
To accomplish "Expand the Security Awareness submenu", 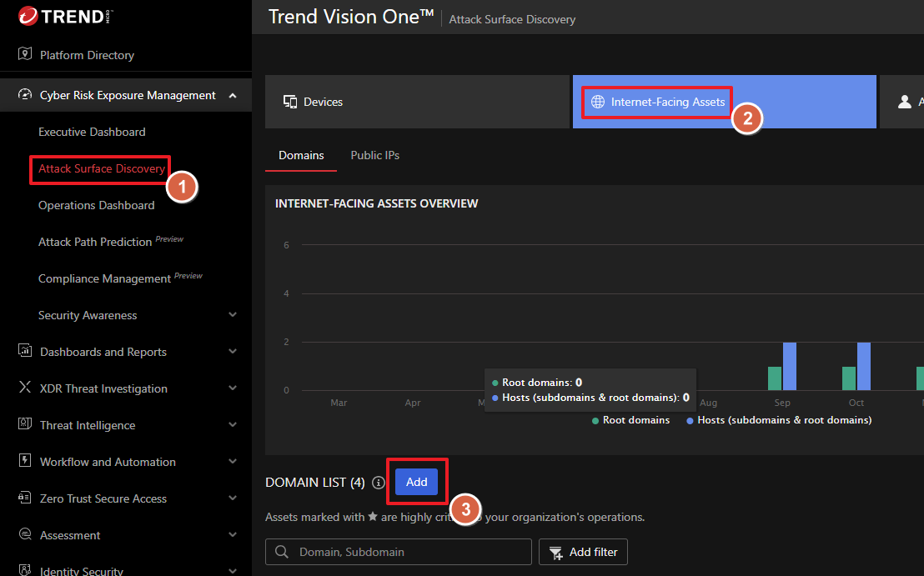I will 233,315.
